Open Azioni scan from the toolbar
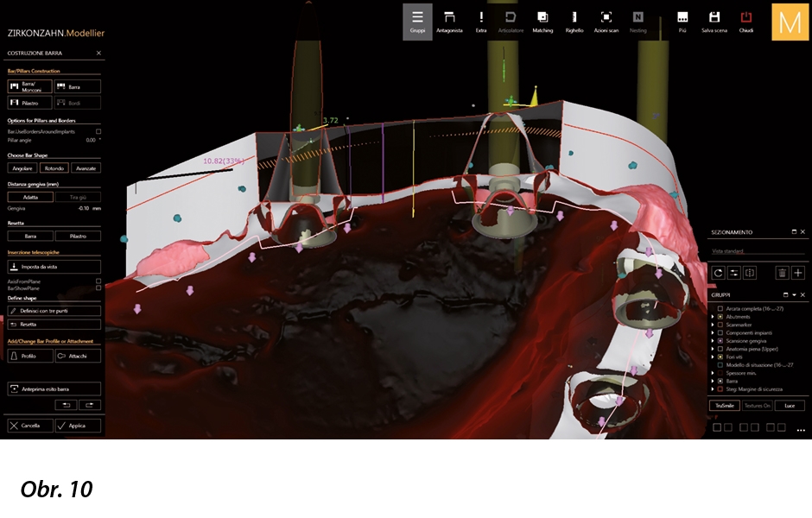812x518 pixels. pyautogui.click(x=606, y=21)
